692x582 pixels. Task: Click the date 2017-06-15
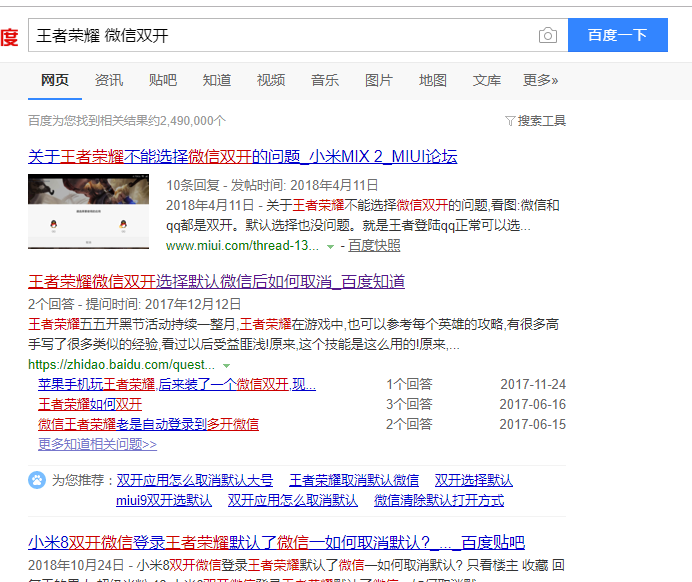coord(533,424)
